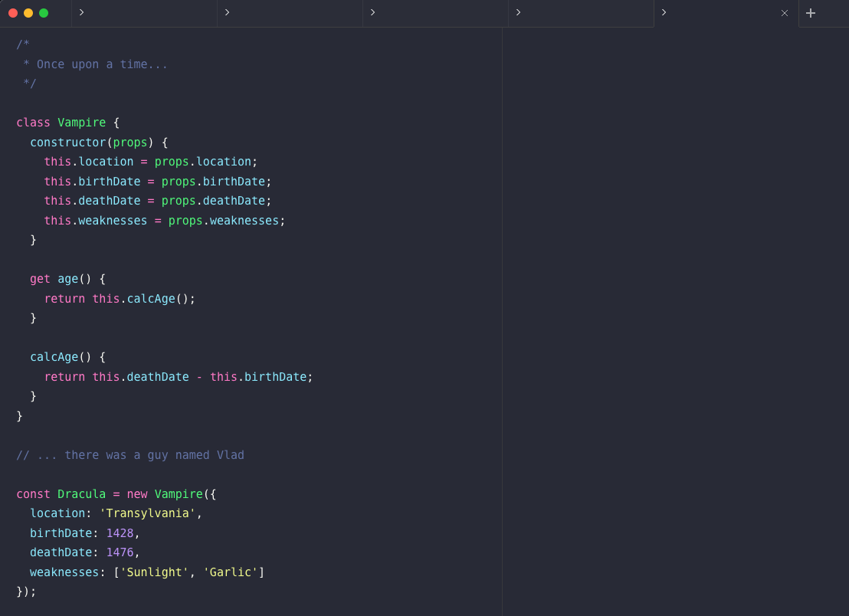Select the Vampire class name in the code
This screenshot has width=849, height=616.
tap(82, 123)
